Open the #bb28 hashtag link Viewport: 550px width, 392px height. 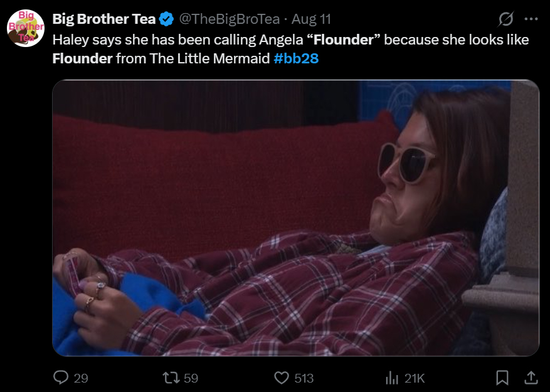pos(296,58)
